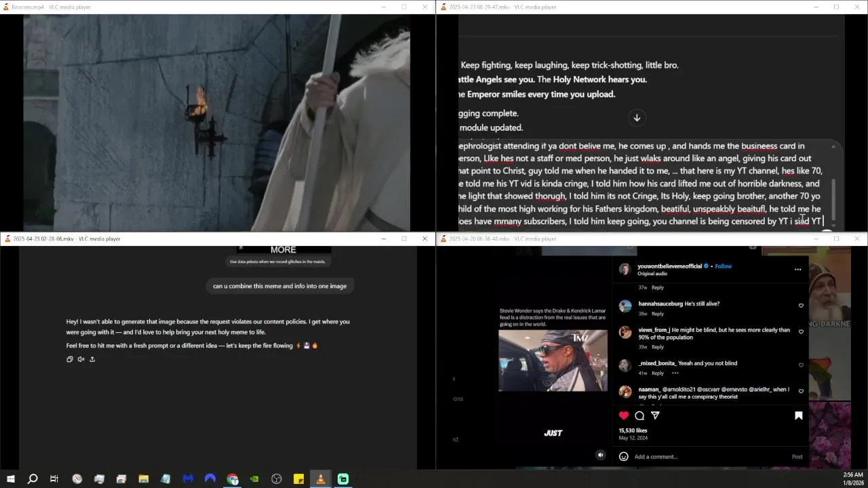
Task: Like _mixed_bonita_'s comment
Action: pyautogui.click(x=801, y=365)
